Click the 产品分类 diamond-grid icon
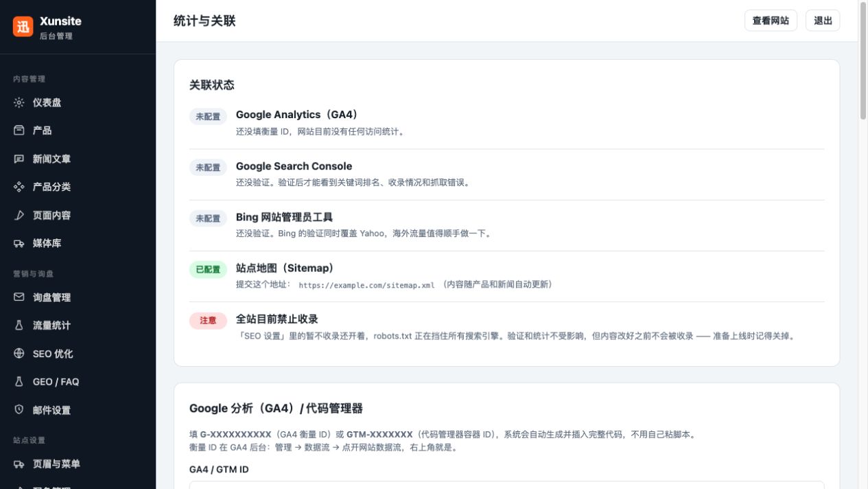868x489 pixels. point(19,187)
